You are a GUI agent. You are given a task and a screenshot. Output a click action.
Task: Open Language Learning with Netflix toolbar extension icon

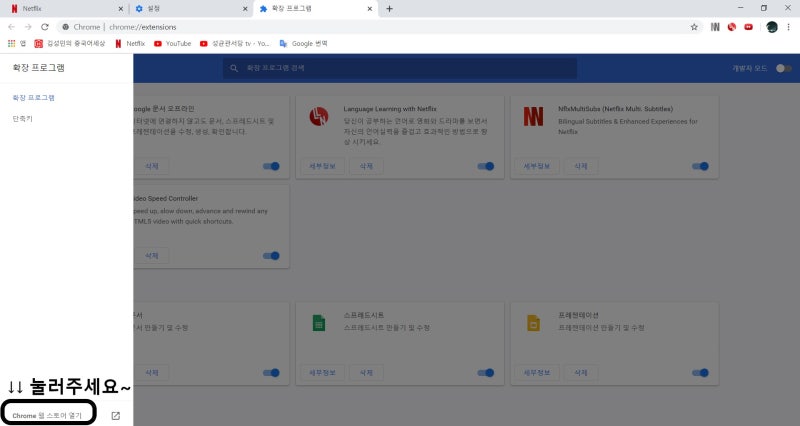pyautogui.click(x=732, y=27)
